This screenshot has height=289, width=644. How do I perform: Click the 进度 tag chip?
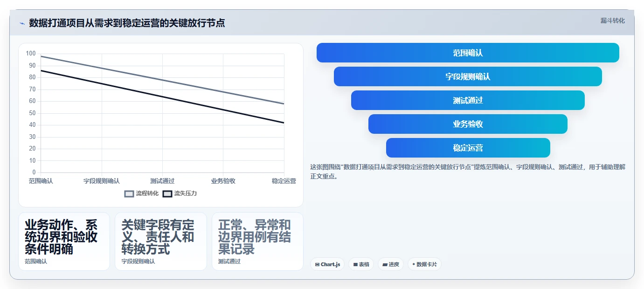pyautogui.click(x=391, y=264)
